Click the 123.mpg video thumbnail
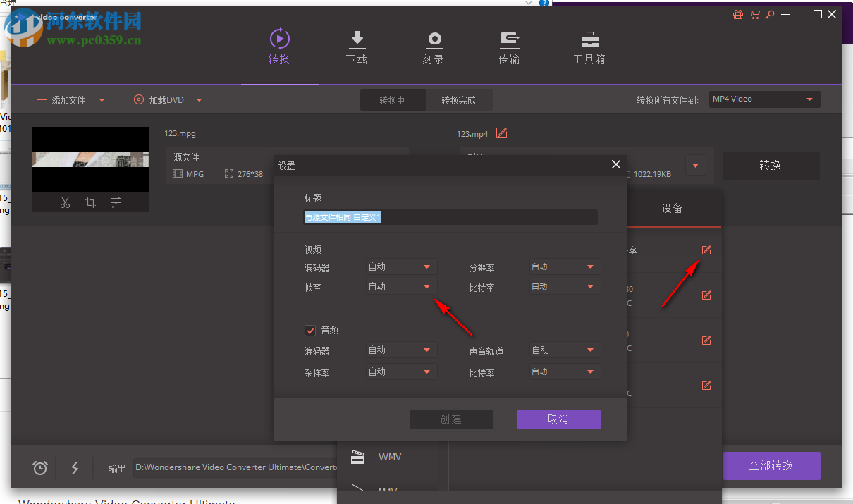 coord(90,159)
